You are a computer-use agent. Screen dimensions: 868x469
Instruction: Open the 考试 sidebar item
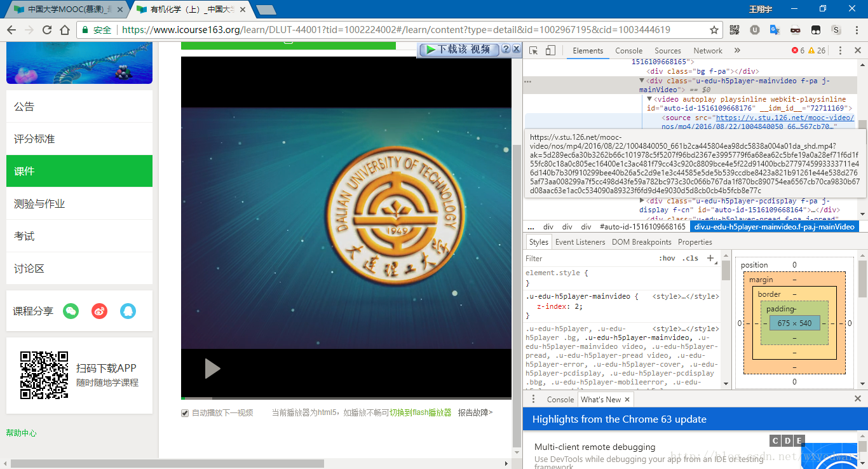[x=79, y=236]
